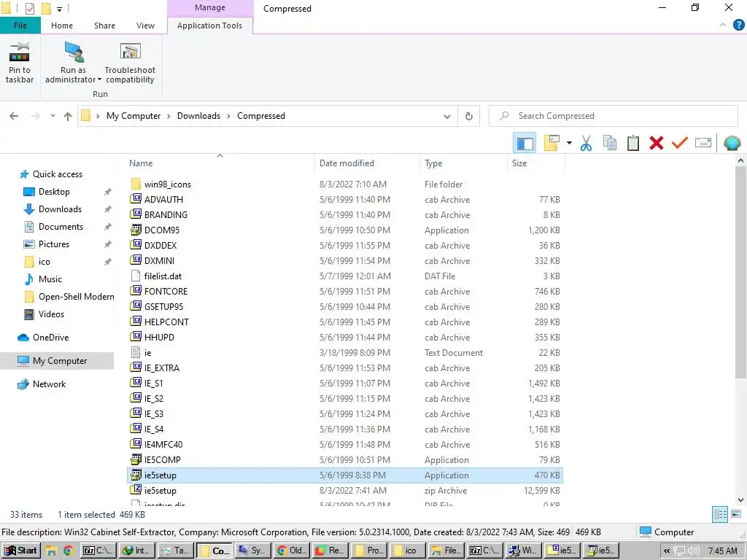Open Downloads in navigation pane

tap(60, 209)
